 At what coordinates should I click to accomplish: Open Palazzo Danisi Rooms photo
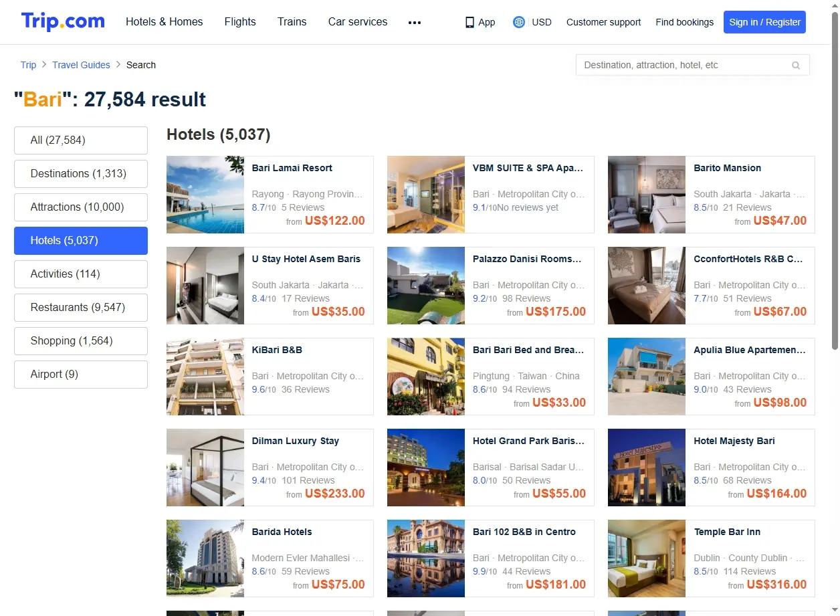tap(426, 286)
